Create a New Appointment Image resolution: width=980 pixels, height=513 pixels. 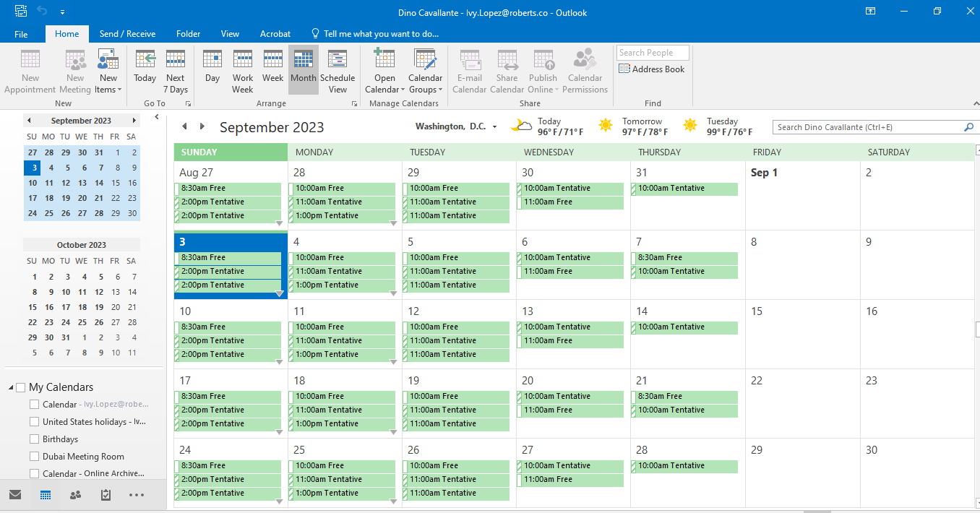tap(30, 71)
